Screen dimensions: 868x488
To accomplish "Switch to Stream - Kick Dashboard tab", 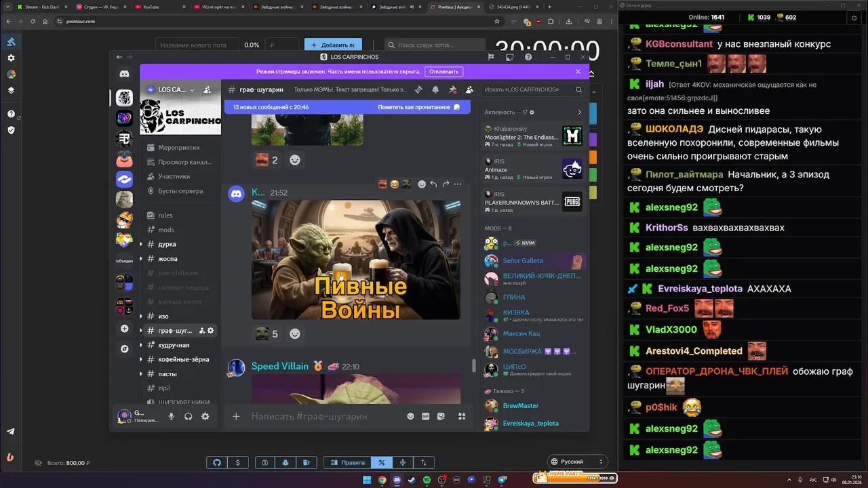I will (x=41, y=7).
